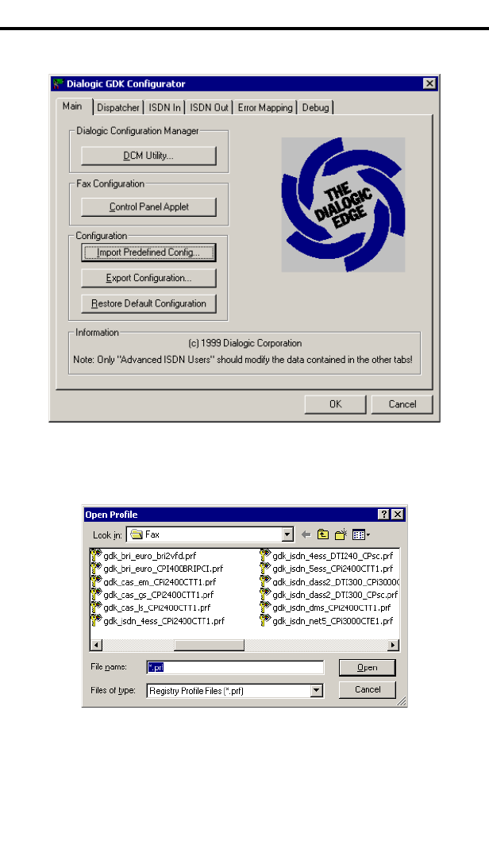Pick gdk_isdn_dms_CPi2400CTT1.prf from the list
The image size is (489, 868).
[331, 608]
